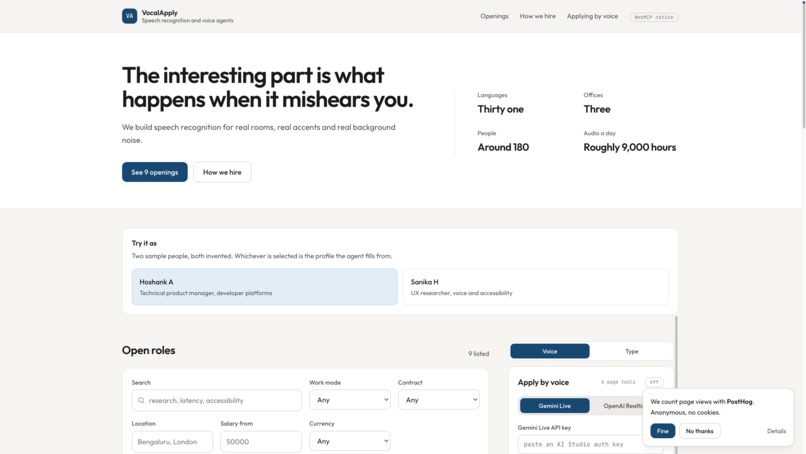
Task: Click the Salary from input field
Action: point(261,442)
